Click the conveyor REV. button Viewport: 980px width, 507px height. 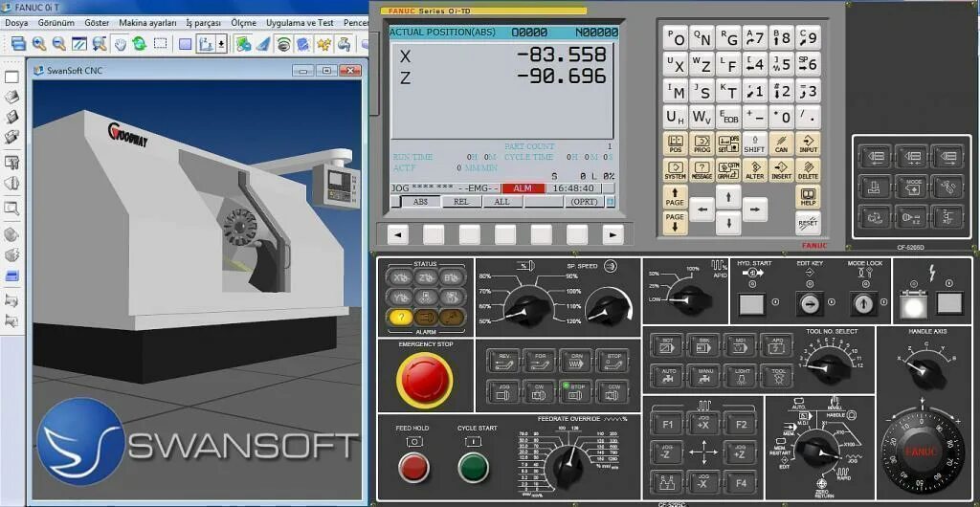pyautogui.click(x=503, y=361)
